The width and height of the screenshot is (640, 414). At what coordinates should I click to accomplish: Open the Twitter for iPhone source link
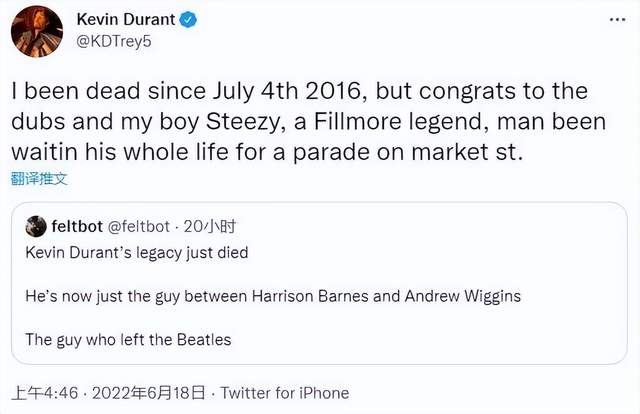pos(284,392)
